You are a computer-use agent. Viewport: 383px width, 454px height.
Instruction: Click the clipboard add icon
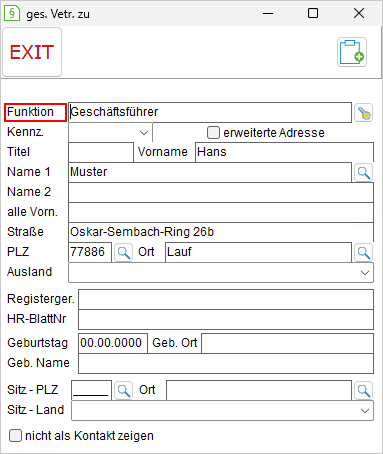click(x=352, y=52)
